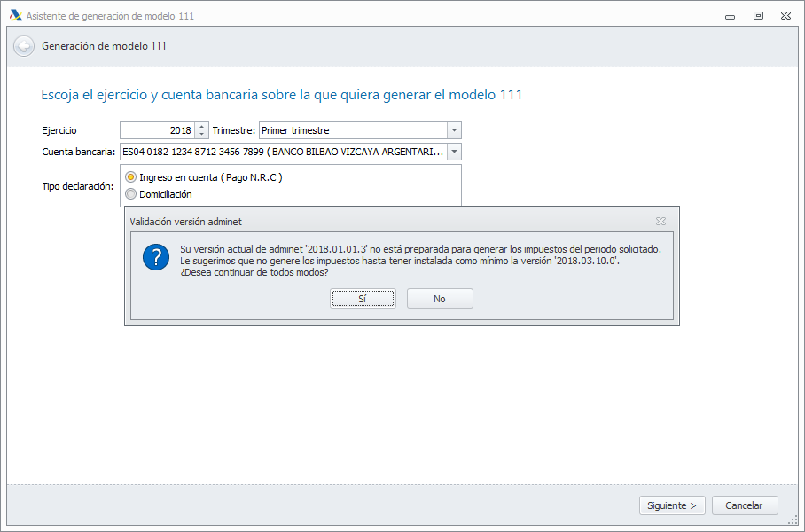Click the Trimestre label

click(233, 130)
